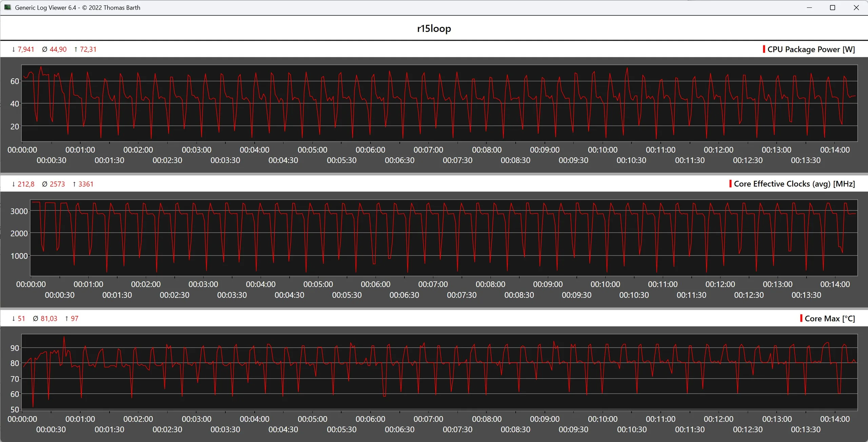Click the Core Max temperature average symbol

[35, 319]
